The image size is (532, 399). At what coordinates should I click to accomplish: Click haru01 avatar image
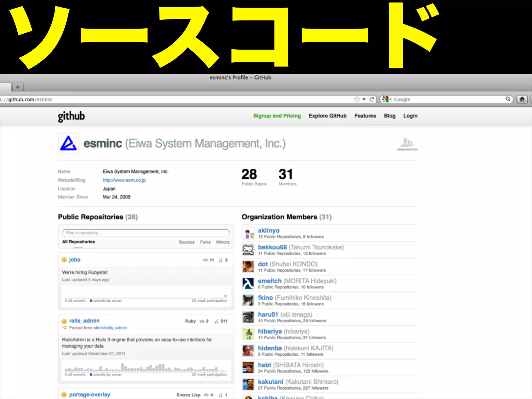click(248, 317)
